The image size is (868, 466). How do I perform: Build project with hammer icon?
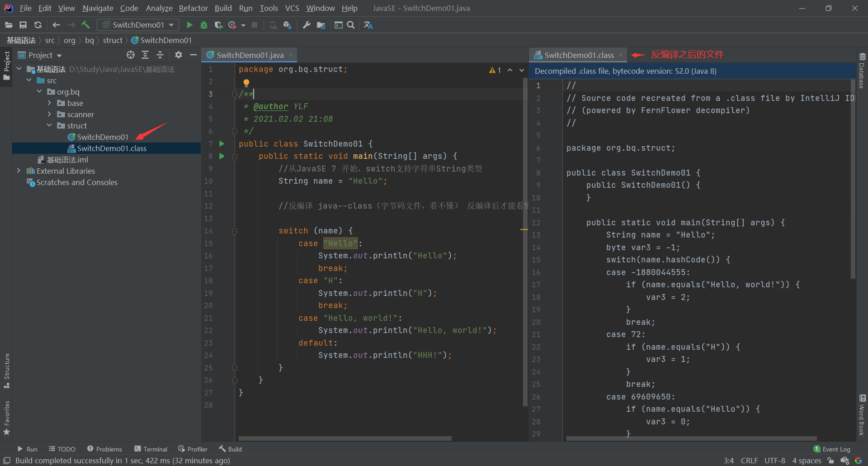coord(85,25)
